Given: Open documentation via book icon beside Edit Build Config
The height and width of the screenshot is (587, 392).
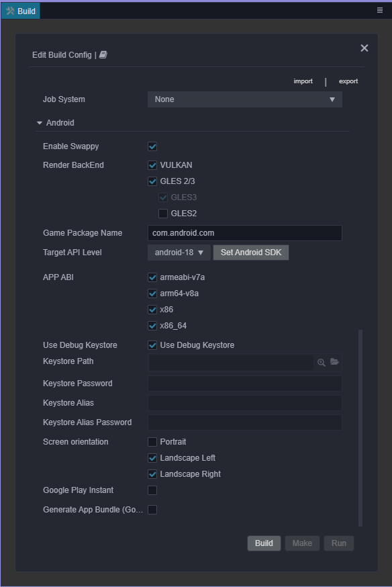Looking at the screenshot, I should coord(102,54).
